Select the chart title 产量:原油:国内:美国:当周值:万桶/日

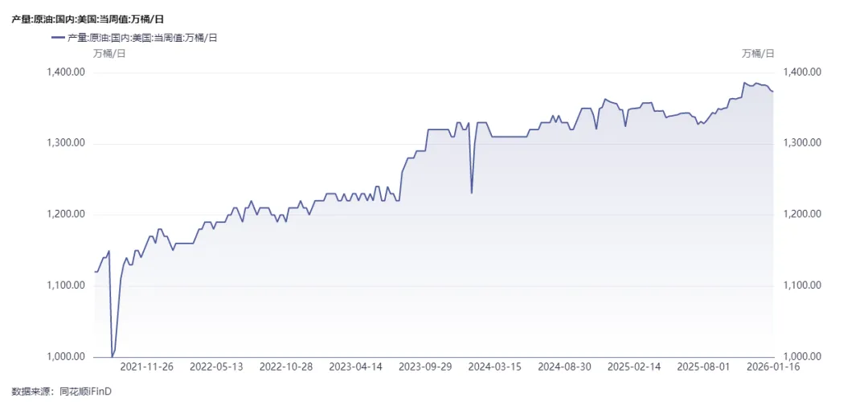[x=87, y=18]
